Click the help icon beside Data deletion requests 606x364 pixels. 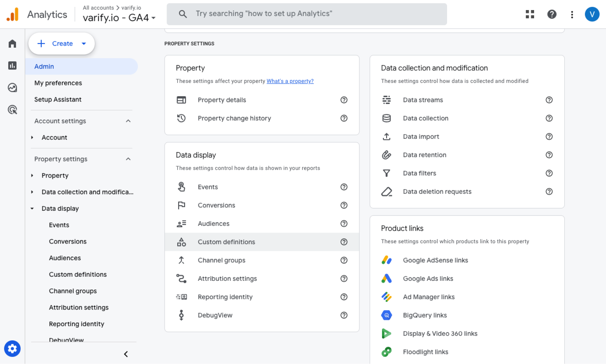click(x=549, y=192)
